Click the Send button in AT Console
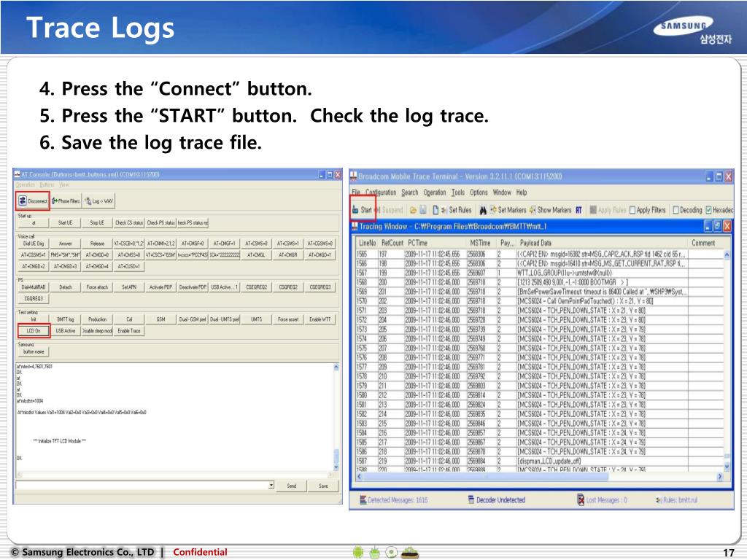Screen dimensions: 747x560 tap(292, 486)
